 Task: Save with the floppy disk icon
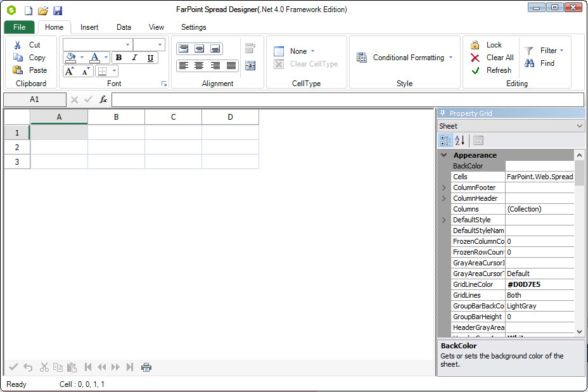pyautogui.click(x=58, y=11)
